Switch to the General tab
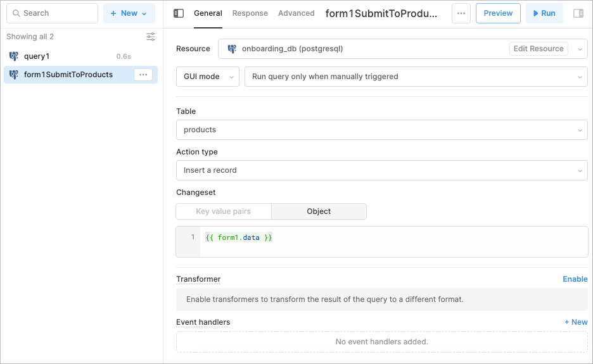The height and width of the screenshot is (364, 593). (208, 13)
